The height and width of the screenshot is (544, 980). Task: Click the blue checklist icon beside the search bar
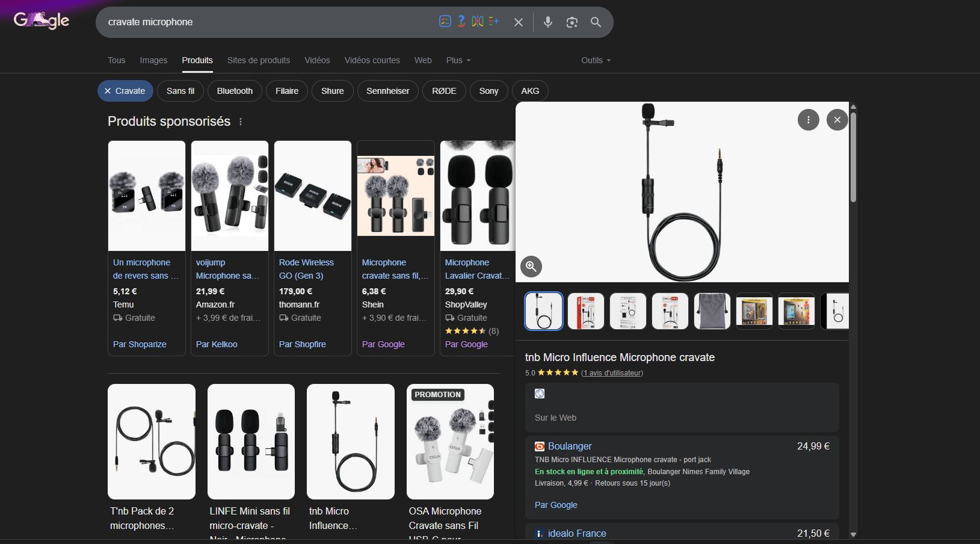coord(445,21)
